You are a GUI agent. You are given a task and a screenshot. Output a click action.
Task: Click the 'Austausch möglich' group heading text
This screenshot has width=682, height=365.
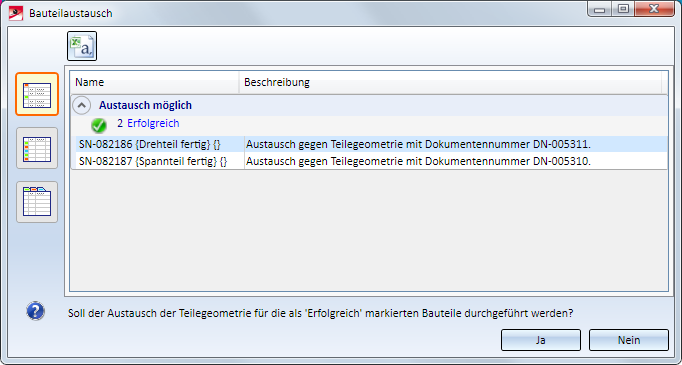click(145, 105)
